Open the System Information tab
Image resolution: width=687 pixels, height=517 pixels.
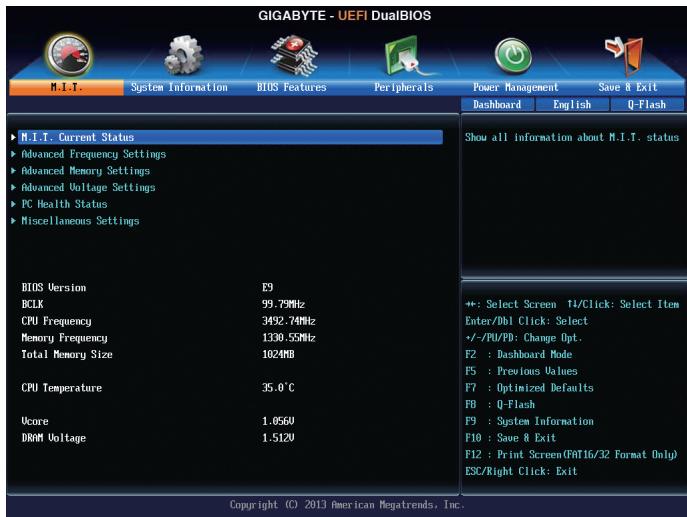click(179, 87)
